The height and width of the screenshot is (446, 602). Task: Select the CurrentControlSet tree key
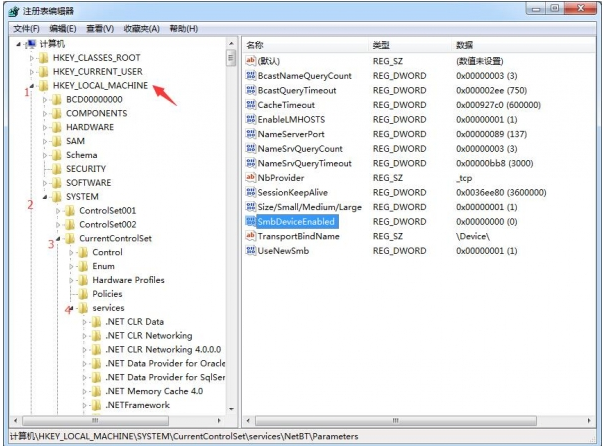point(116,238)
